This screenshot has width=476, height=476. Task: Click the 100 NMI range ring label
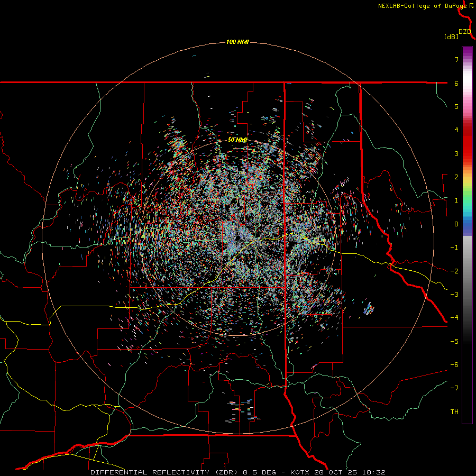coord(237,42)
